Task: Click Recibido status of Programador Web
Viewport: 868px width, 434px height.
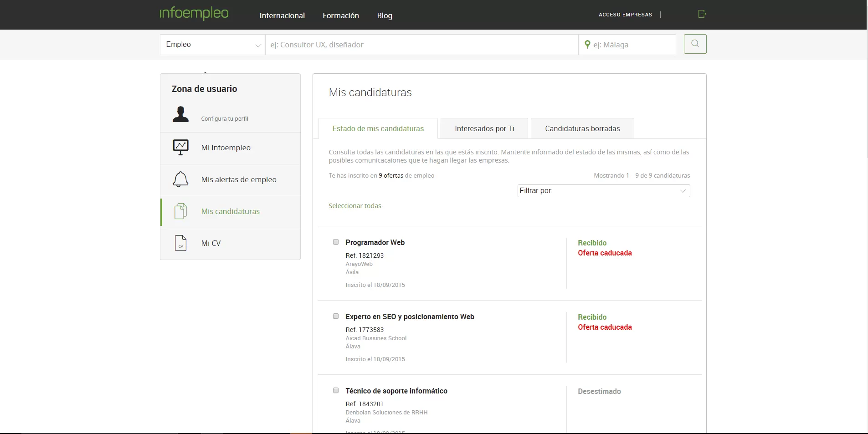Action: [592, 243]
